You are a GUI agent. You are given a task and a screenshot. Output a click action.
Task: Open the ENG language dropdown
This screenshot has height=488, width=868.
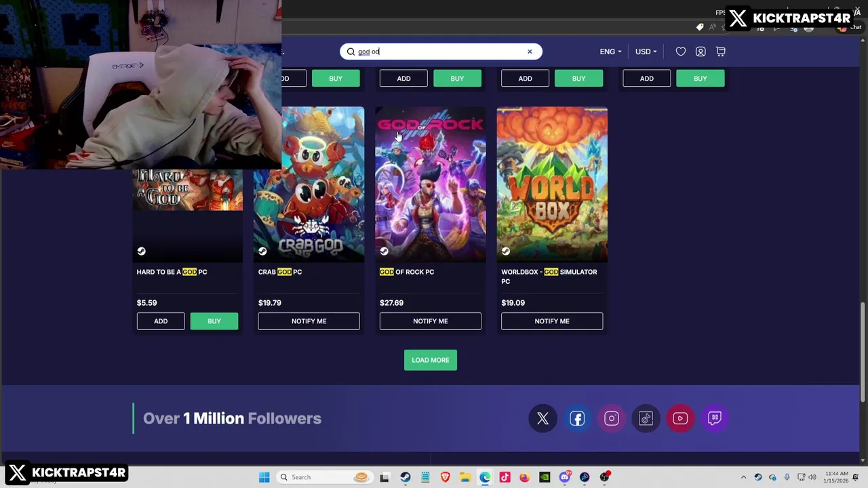[x=610, y=52]
